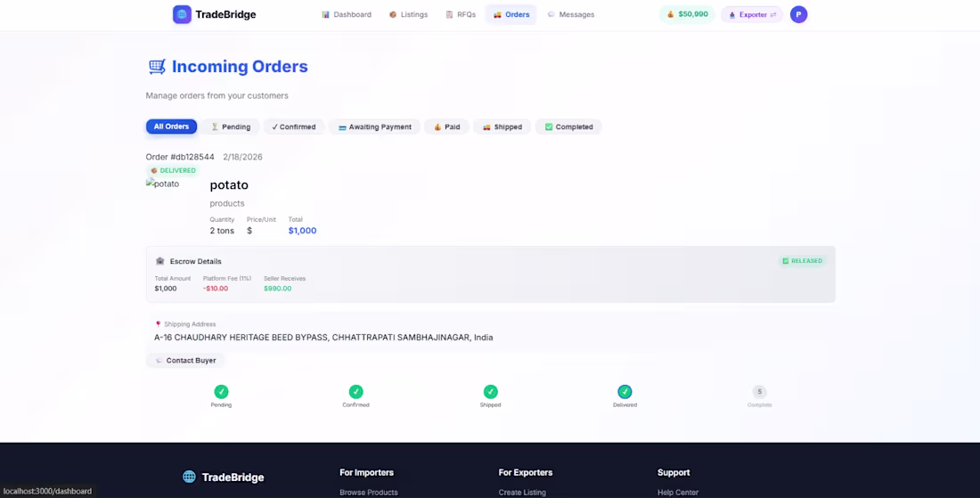This screenshot has width=980, height=498.
Task: Click the shopping cart icon beside Incoming Orders
Action: point(157,66)
